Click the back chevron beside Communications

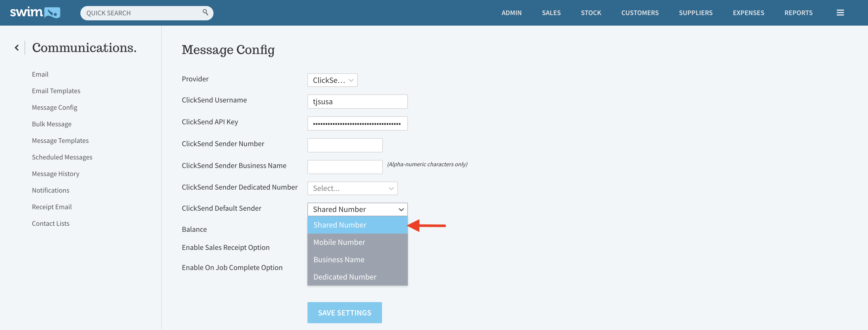(x=17, y=48)
